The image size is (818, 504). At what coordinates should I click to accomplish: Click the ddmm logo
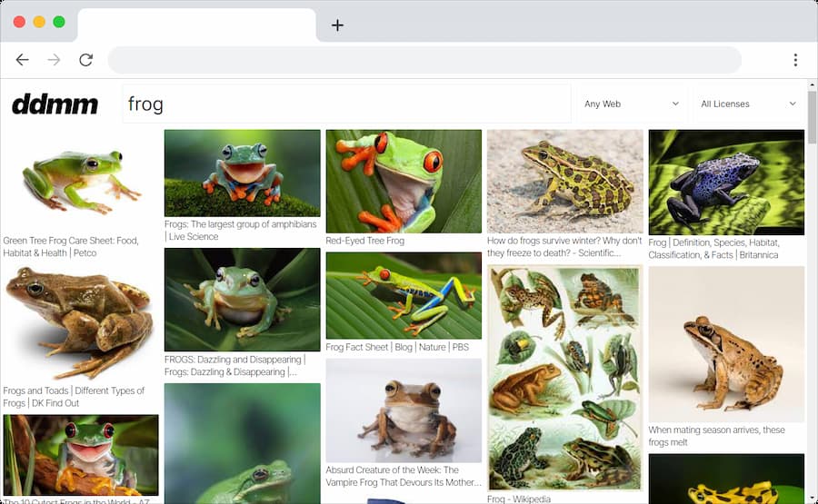tap(55, 104)
